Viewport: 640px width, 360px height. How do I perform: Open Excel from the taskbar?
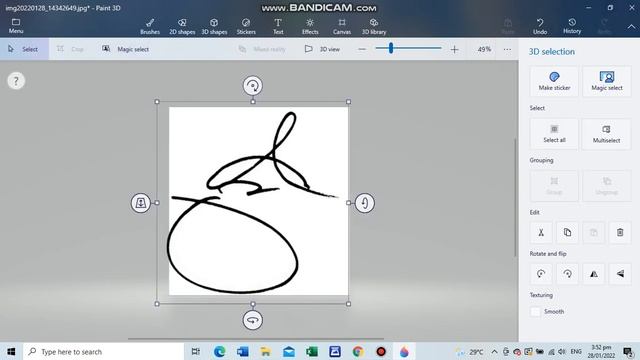(312, 351)
